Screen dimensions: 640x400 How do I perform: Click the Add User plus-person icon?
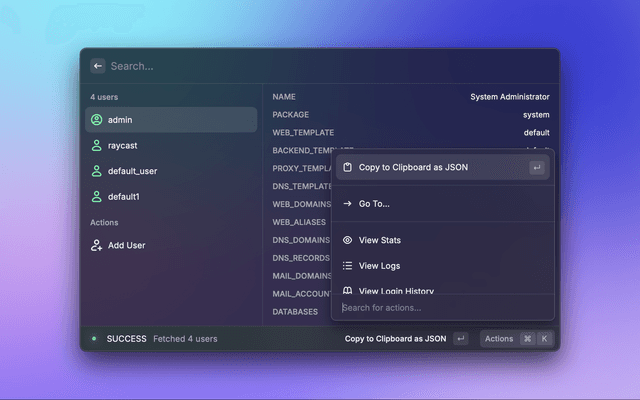click(x=96, y=245)
